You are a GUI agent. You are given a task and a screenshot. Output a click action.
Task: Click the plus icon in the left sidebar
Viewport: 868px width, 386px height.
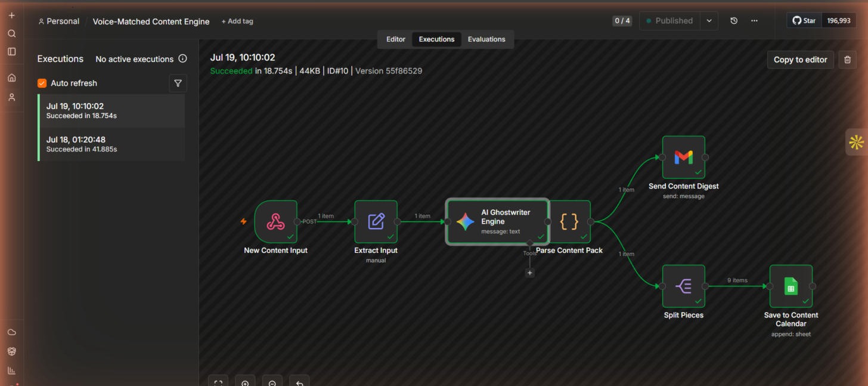[11, 16]
